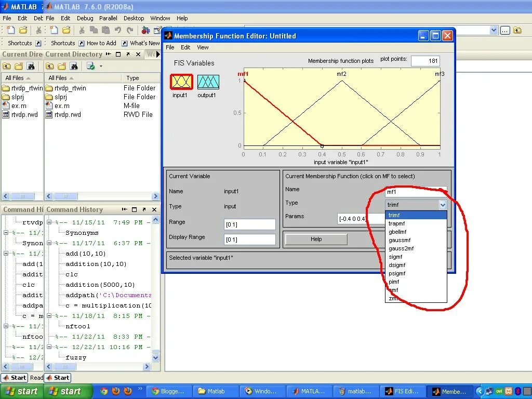The width and height of the screenshot is (532, 399).
Task: Minimize the Command History panel
Action: click(124, 210)
